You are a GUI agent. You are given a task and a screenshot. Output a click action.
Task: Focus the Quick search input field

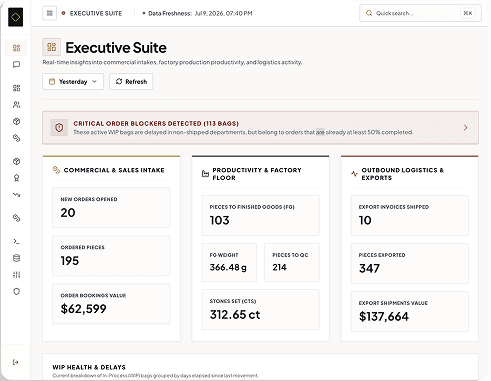pos(420,13)
